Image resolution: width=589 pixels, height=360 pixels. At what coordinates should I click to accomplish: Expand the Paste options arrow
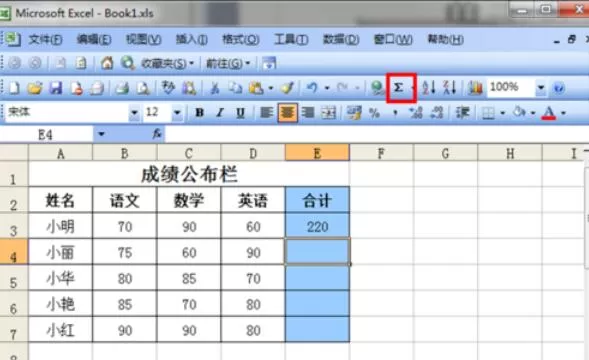point(270,88)
